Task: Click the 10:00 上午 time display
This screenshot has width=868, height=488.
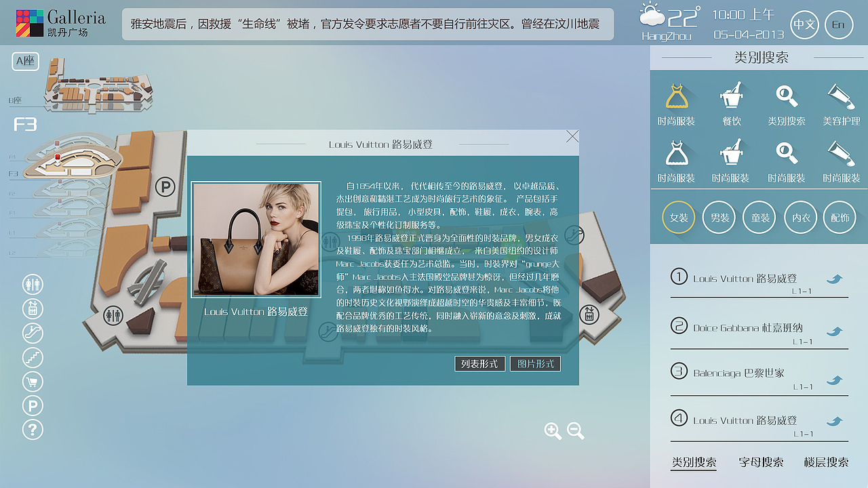Action: coord(743,15)
